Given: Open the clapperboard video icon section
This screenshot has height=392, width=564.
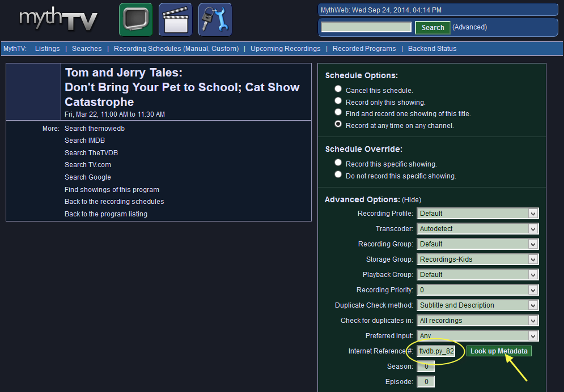Looking at the screenshot, I should click(176, 20).
